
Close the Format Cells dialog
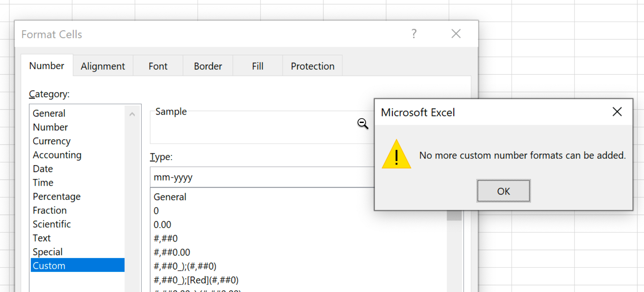pyautogui.click(x=456, y=34)
